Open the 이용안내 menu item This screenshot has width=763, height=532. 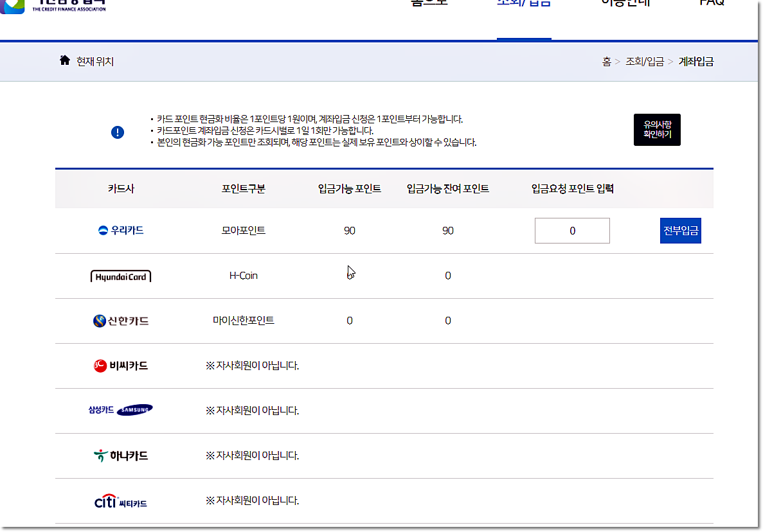click(626, 4)
